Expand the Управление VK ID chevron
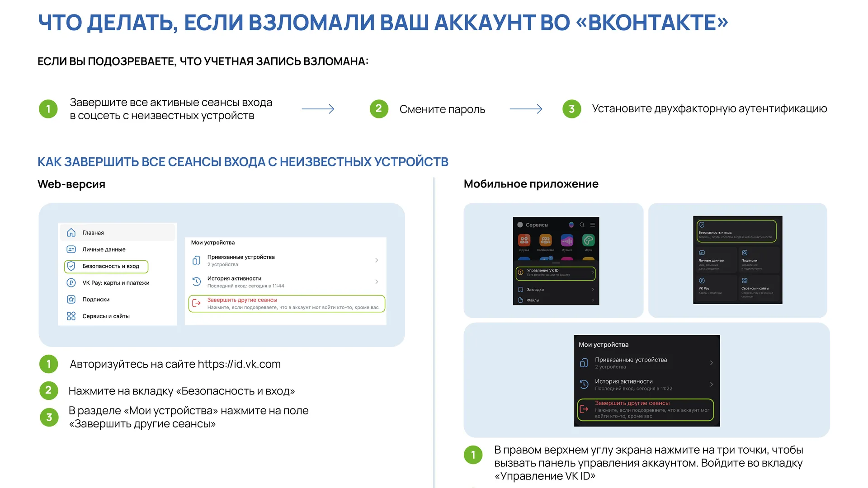The image size is (868, 488). click(x=593, y=272)
